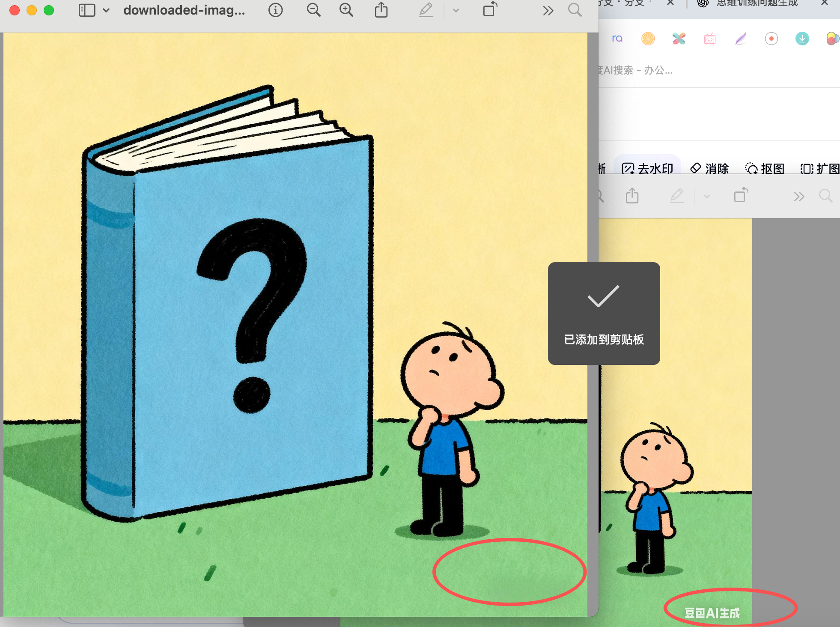The width and height of the screenshot is (840, 627).
Task: Open Preview's search field icon
Action: pyautogui.click(x=575, y=10)
